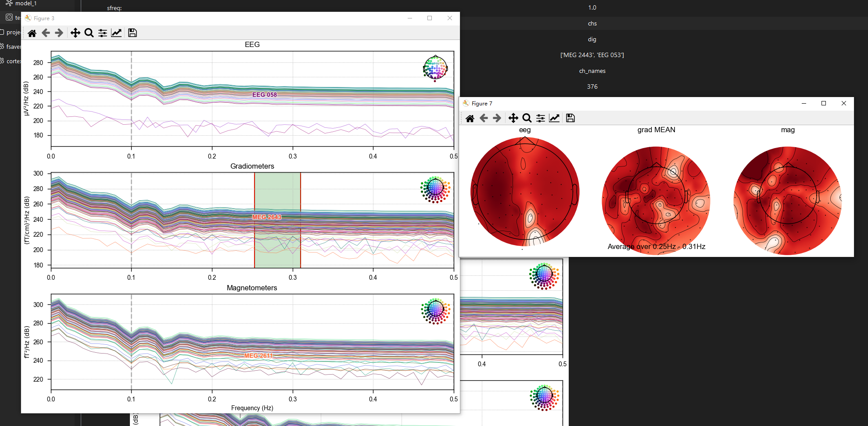Maximize the Figure 7 window
The image size is (868, 426).
[x=824, y=103]
